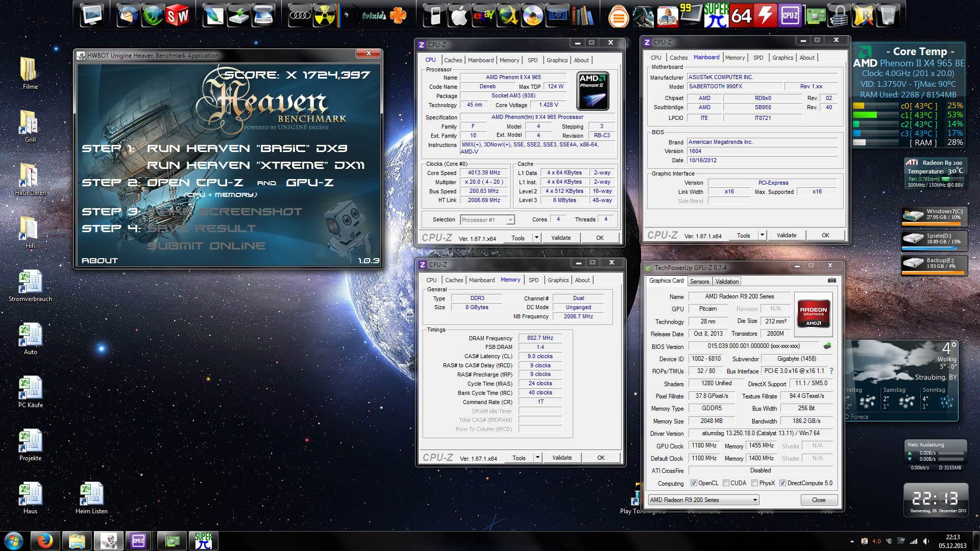This screenshot has width=980, height=551.
Task: Open SPD tab in CPU-Z Mainboard window
Action: [758, 58]
